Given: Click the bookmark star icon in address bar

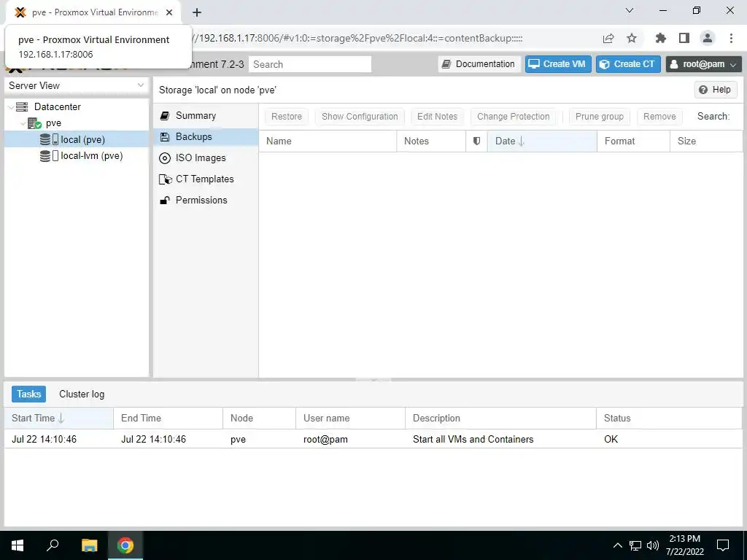Looking at the screenshot, I should [632, 38].
